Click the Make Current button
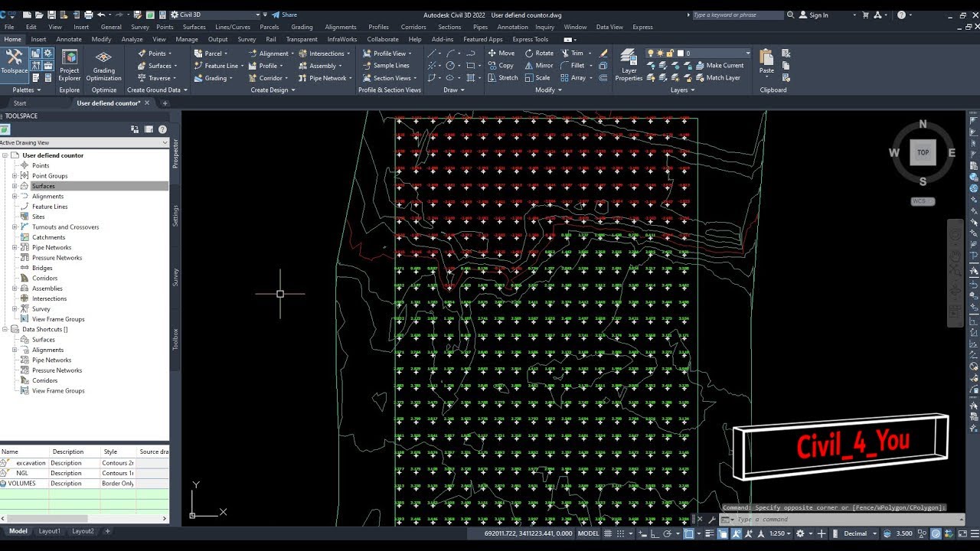The width and height of the screenshot is (980, 551). [x=720, y=66]
